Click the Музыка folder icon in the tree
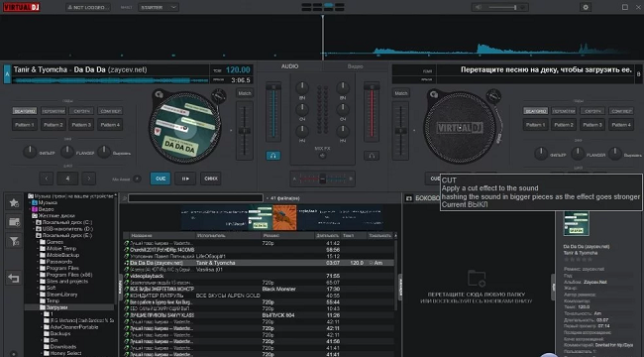The image size is (644, 357). 35,202
